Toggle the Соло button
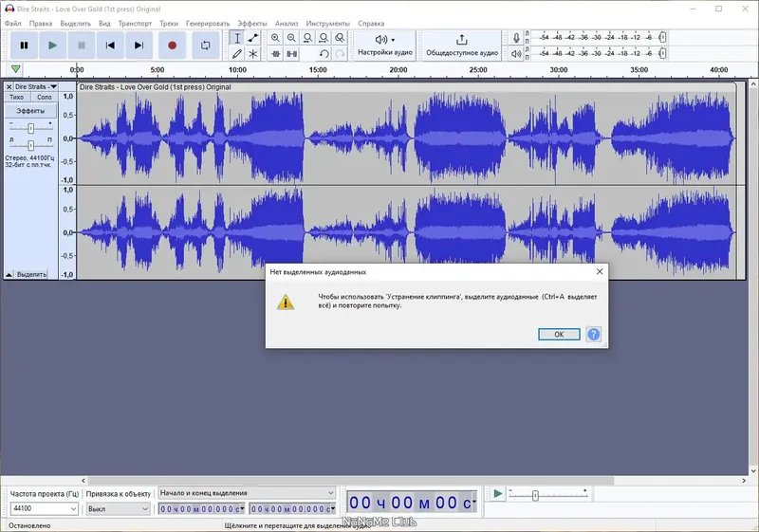The height and width of the screenshot is (532, 759). 44,97
